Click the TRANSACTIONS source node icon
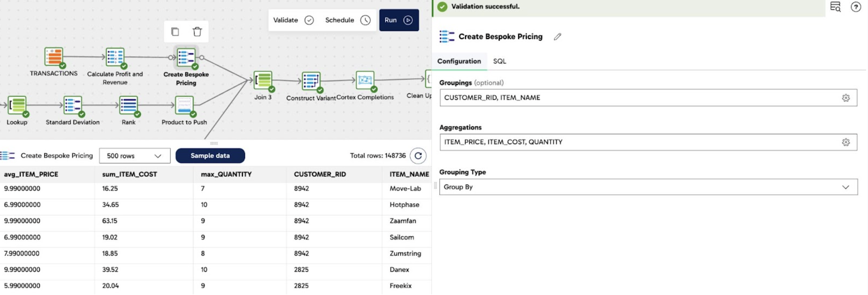 click(53, 57)
